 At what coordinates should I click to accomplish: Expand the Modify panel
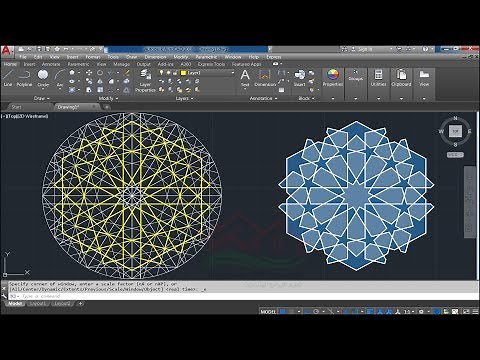(108, 98)
